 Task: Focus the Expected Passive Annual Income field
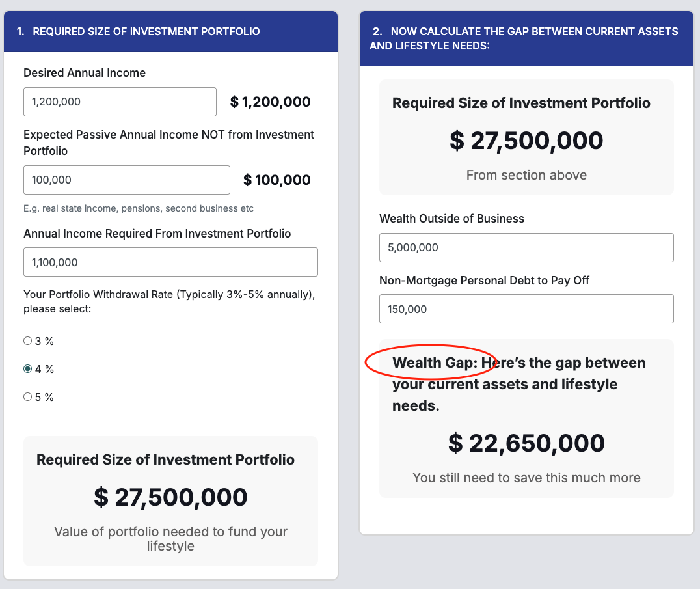pyautogui.click(x=126, y=180)
